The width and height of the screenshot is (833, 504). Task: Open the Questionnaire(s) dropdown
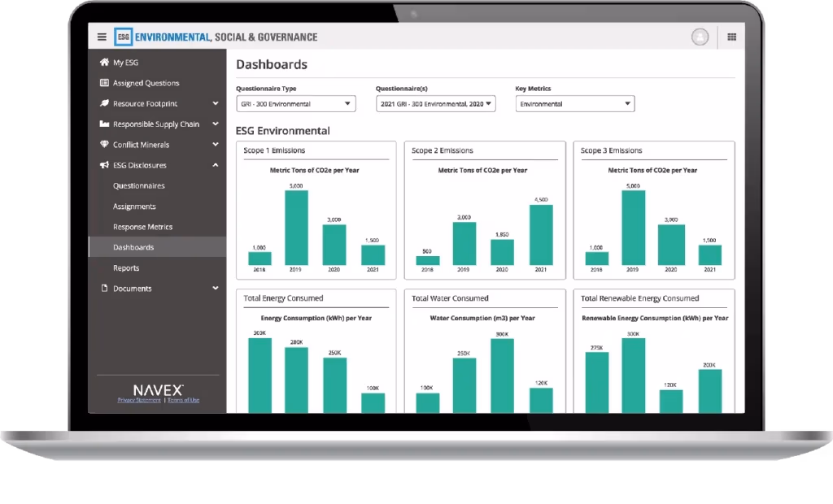(x=436, y=103)
